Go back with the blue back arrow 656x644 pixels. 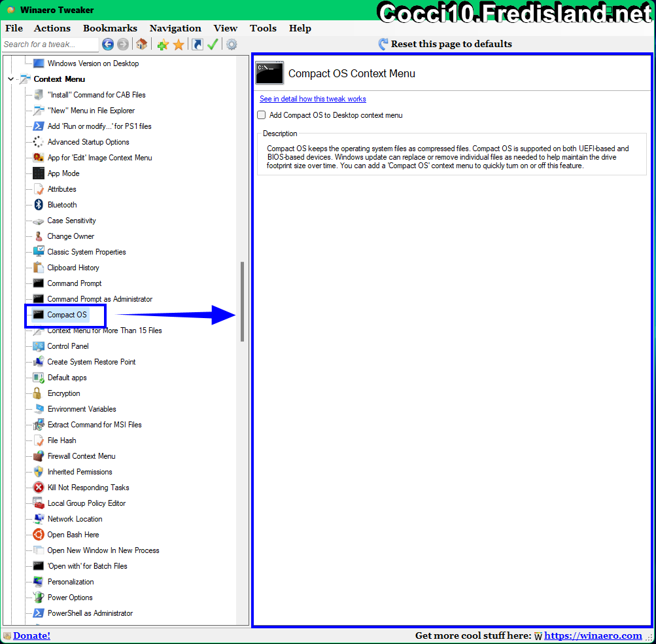pyautogui.click(x=108, y=44)
